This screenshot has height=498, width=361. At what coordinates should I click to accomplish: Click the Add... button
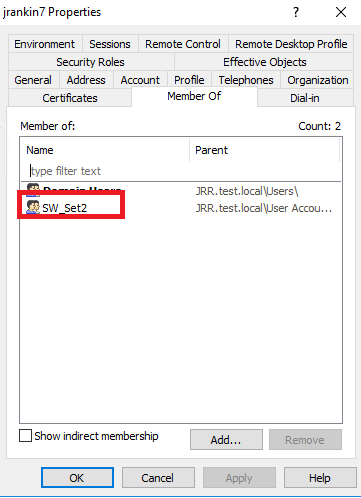click(226, 440)
